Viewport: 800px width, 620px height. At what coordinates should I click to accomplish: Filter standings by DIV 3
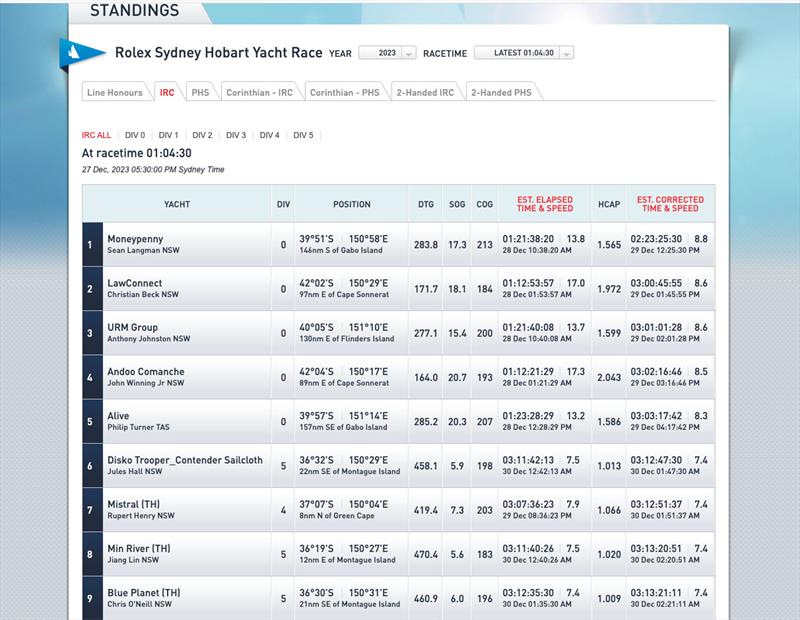click(x=236, y=135)
